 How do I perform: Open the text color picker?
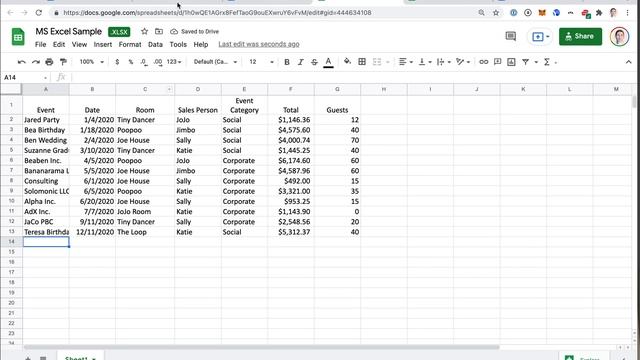click(x=328, y=62)
